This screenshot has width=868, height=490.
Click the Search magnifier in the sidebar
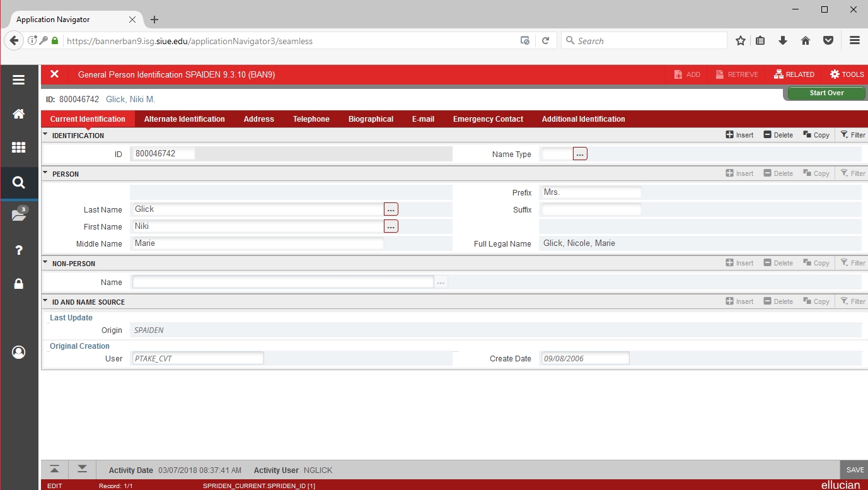[18, 183]
